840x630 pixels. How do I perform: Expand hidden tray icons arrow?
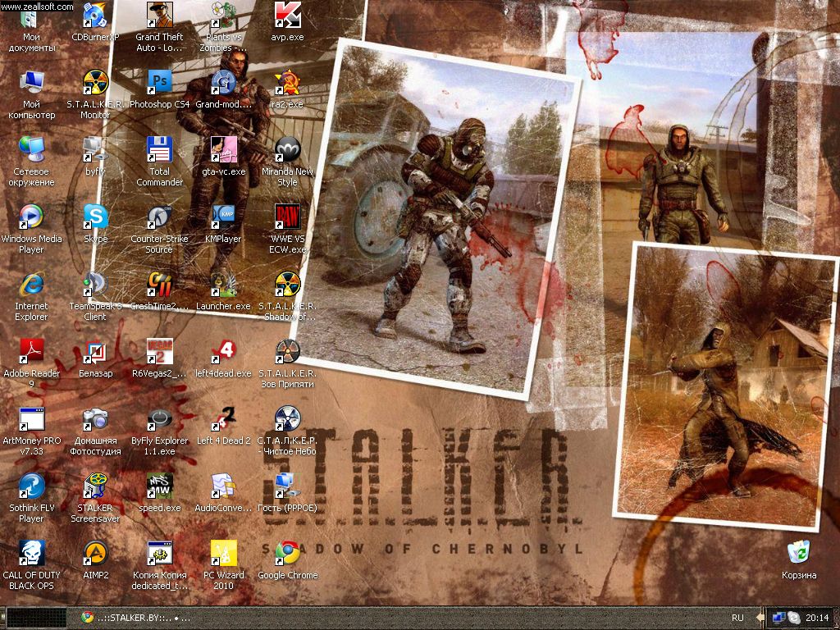[760, 618]
